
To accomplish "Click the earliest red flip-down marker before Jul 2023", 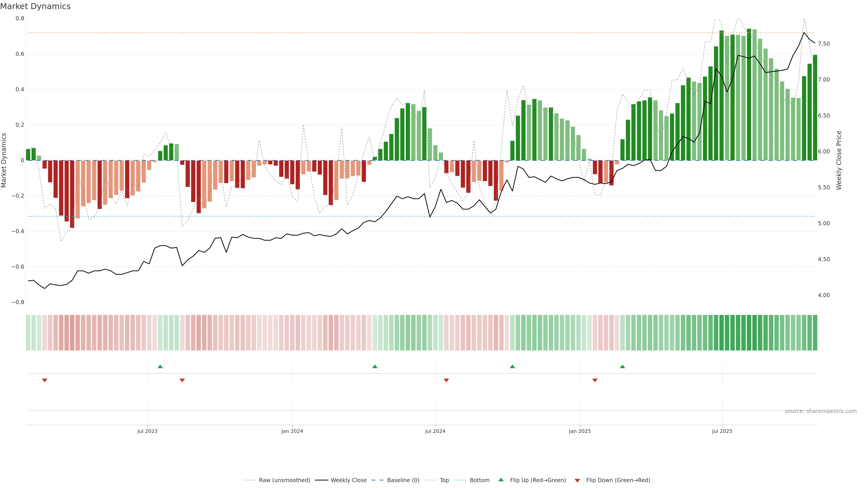I will coord(45,380).
